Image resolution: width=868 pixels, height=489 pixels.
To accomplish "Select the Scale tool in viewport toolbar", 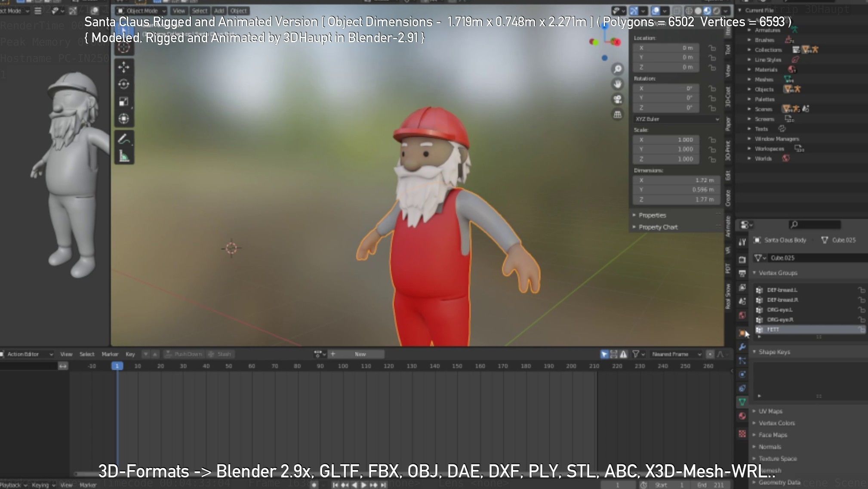I will pos(124,101).
